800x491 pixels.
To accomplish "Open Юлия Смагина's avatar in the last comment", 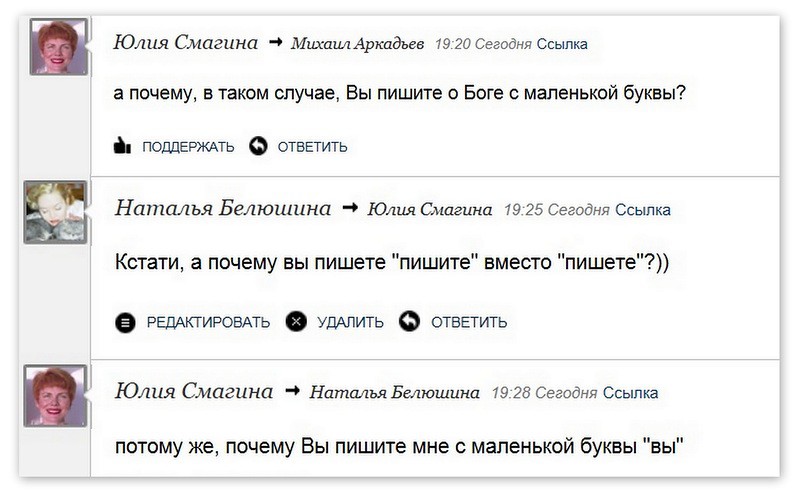I will (x=57, y=395).
